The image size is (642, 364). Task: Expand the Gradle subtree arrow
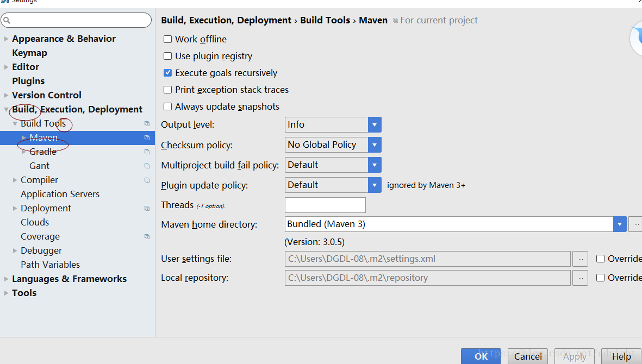pos(24,152)
